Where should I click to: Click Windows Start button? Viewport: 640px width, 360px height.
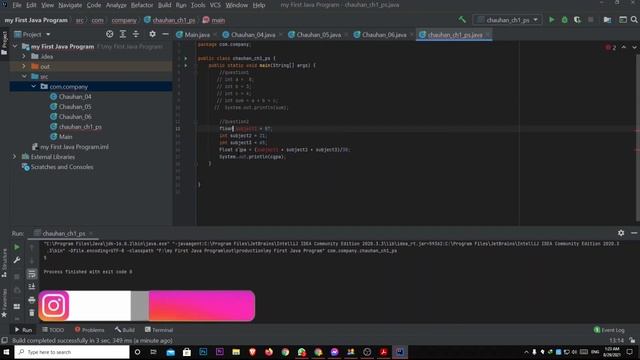(6, 352)
